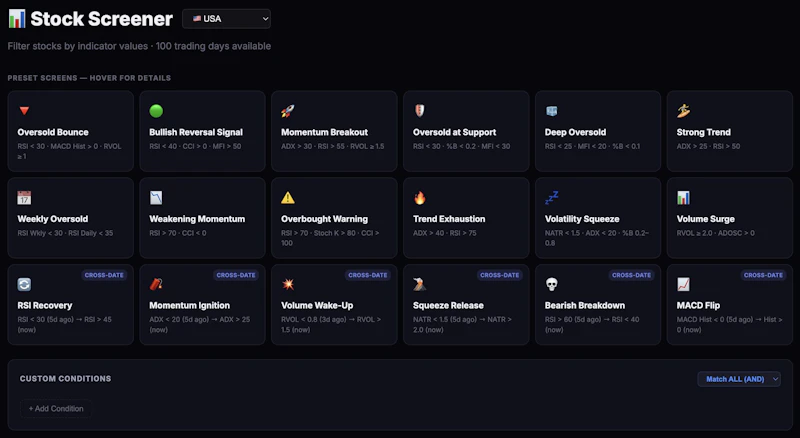Screen dimensions: 800x438
Task: Click the bar chart logo beside Stock Screener
Action: (17, 19)
